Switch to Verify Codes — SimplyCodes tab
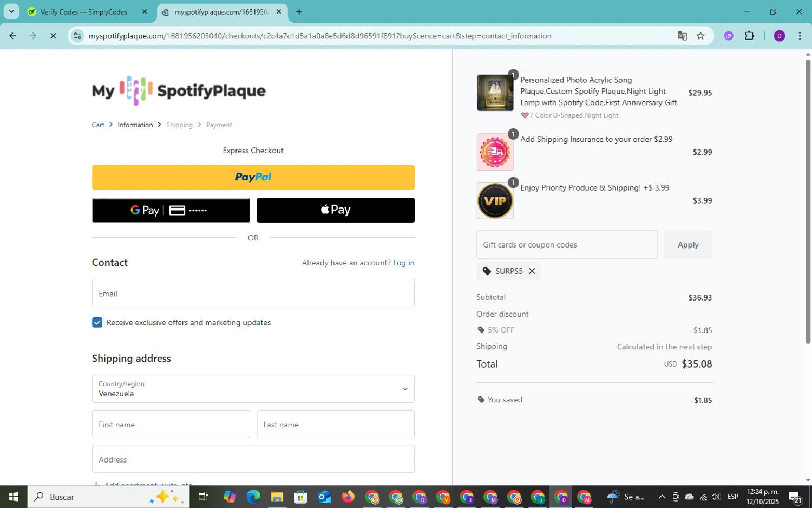Image resolution: width=812 pixels, height=508 pixels. coord(84,12)
